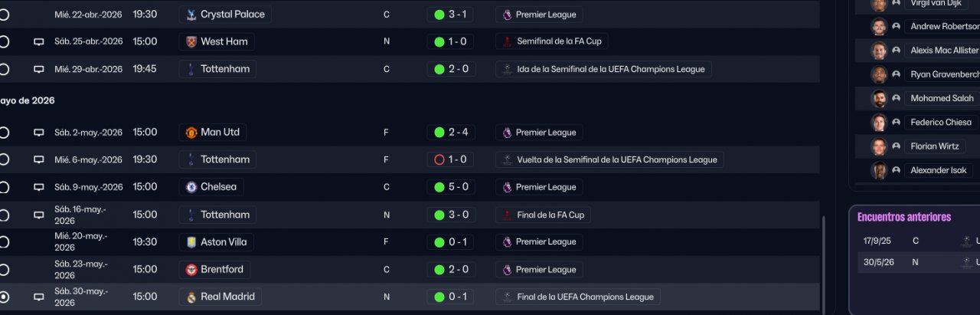
Task: Click the TV icon for the West Ham match
Action: 38,42
